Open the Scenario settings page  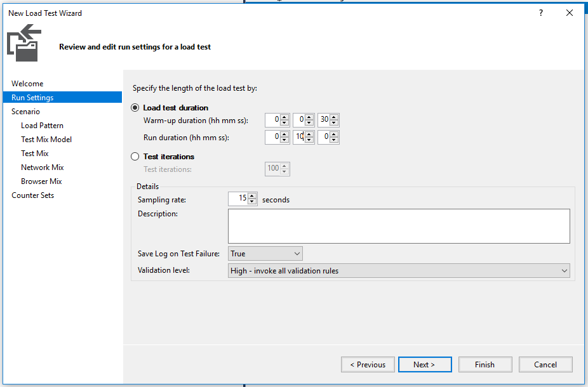24,111
